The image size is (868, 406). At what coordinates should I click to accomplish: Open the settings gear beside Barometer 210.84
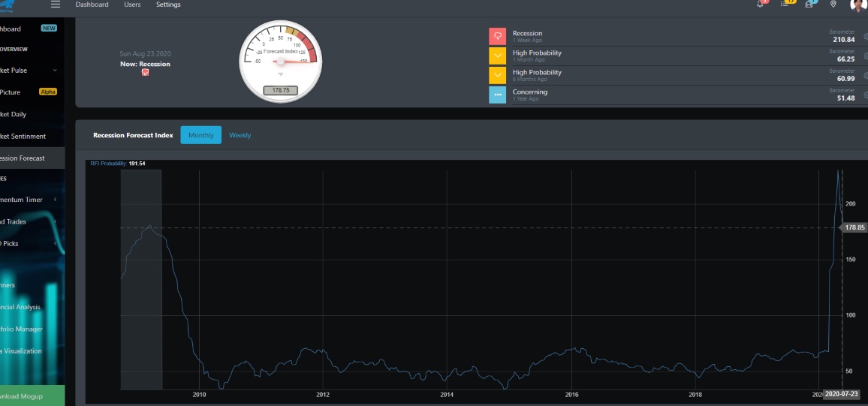[x=865, y=37]
